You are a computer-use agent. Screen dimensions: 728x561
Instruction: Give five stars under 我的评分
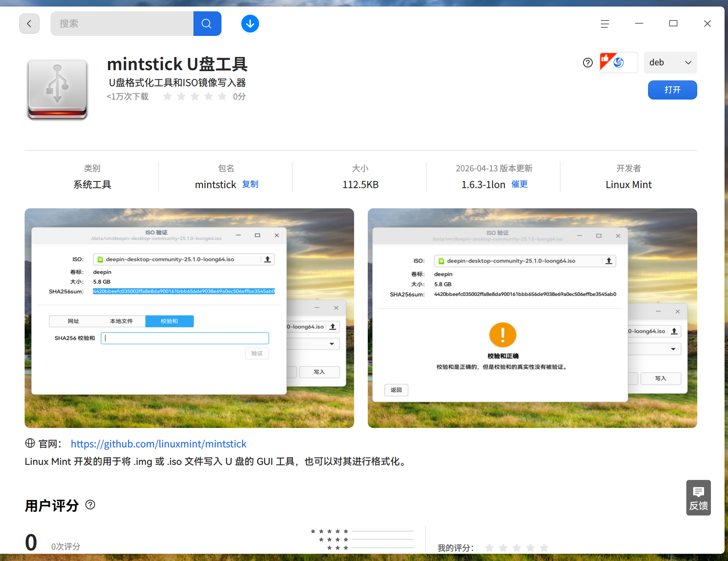543,547
